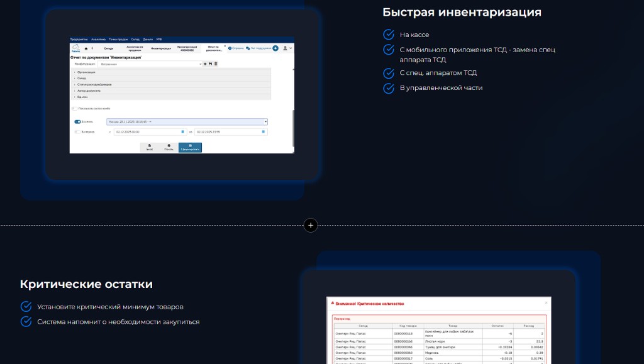Click the save icon beside the configuration field
The width and height of the screenshot is (644, 364).
[x=210, y=63]
